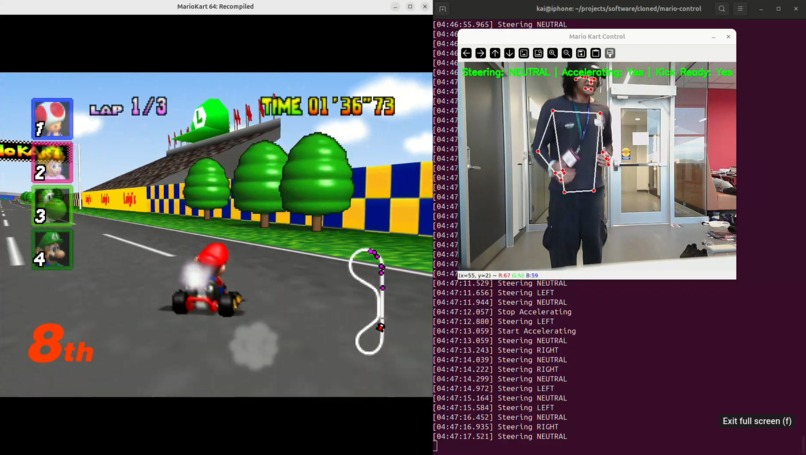The image size is (806, 455).
Task: Minimize the MarioKart 64: Recompiled window
Action: point(395,7)
